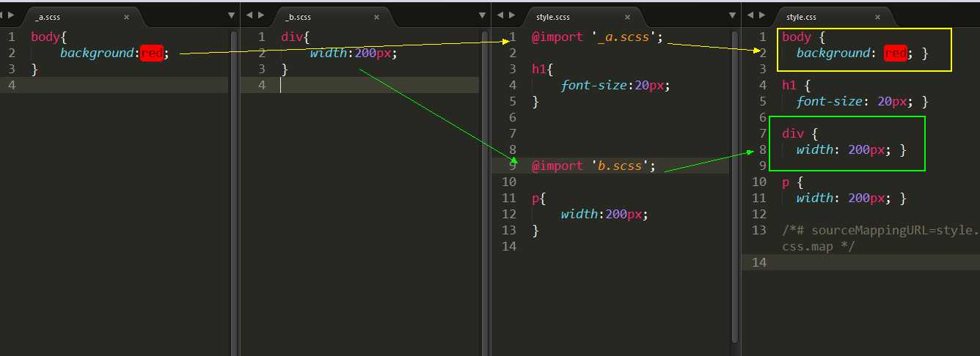Click the sourceMappingURL comment in style.css

[880, 238]
